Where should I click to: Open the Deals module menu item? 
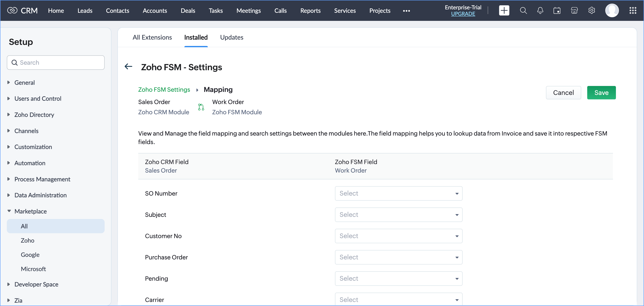pos(188,10)
